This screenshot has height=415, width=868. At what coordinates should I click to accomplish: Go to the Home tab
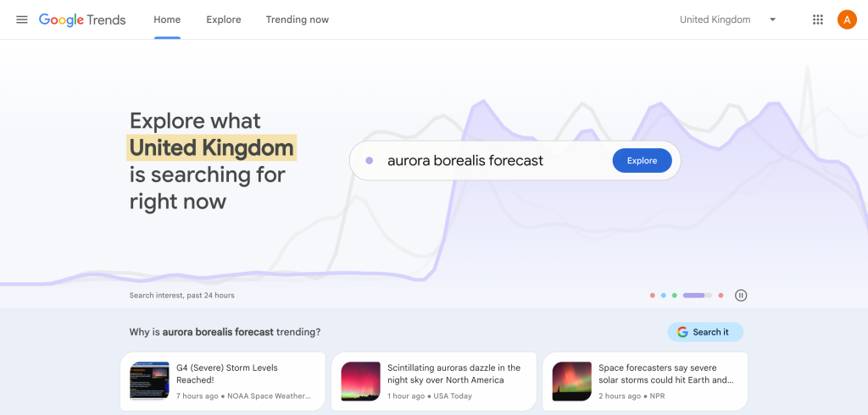tap(167, 19)
